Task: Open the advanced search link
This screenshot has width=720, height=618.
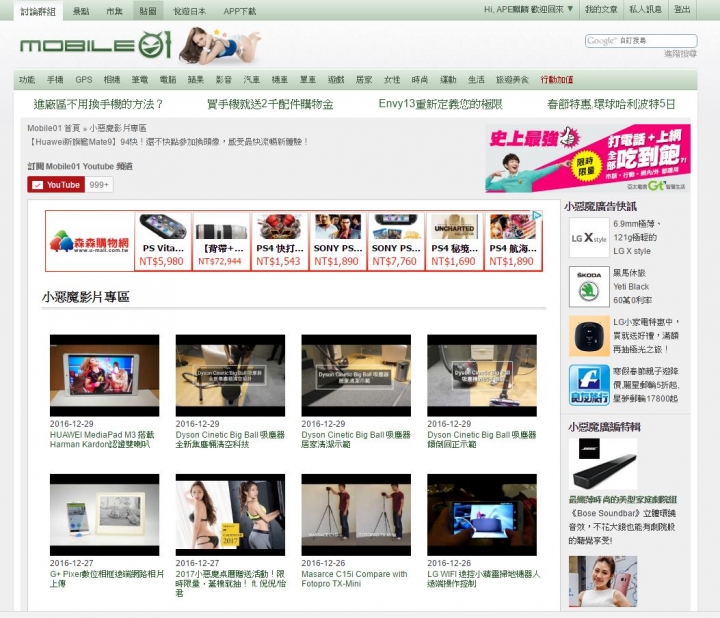Action: coord(681,54)
